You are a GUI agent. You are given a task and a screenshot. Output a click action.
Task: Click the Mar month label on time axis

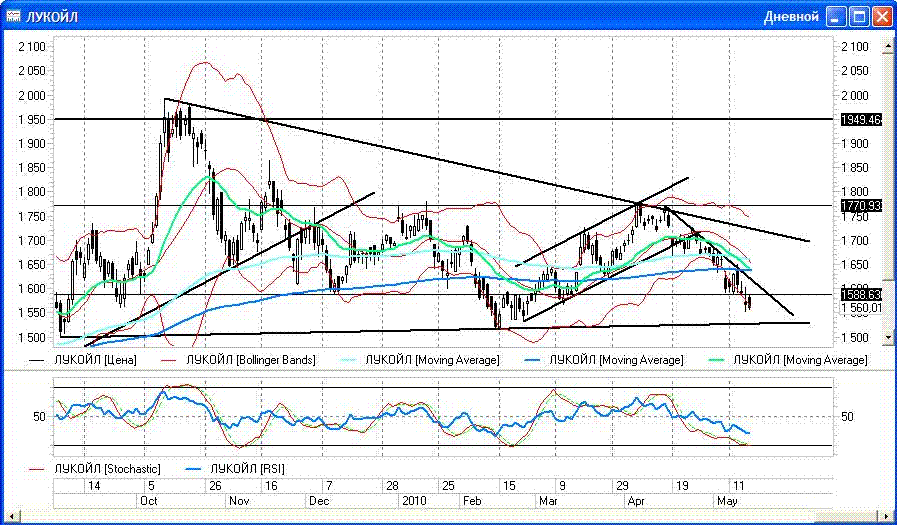coord(547,501)
